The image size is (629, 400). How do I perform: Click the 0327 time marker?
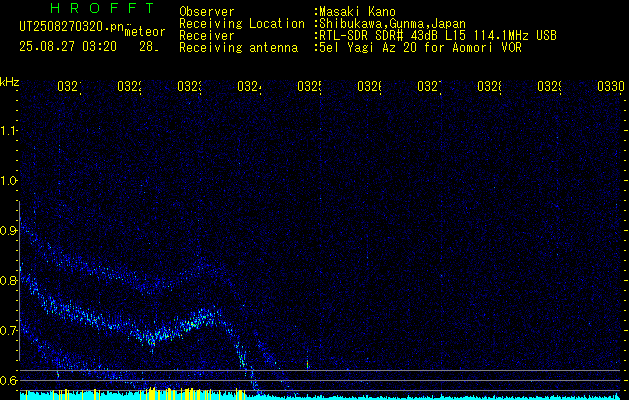[430, 86]
